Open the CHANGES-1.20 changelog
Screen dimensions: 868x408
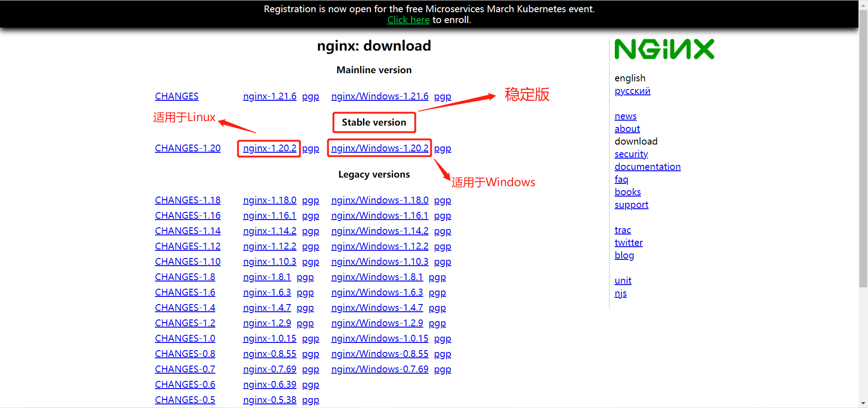pyautogui.click(x=188, y=148)
